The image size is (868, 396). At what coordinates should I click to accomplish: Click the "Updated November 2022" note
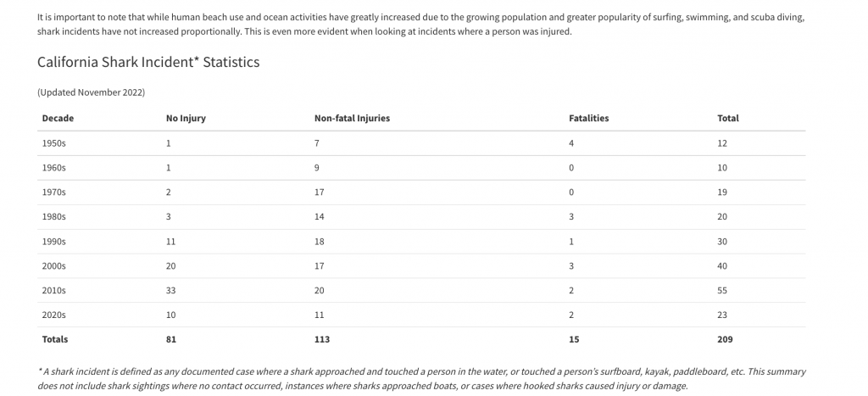click(92, 92)
